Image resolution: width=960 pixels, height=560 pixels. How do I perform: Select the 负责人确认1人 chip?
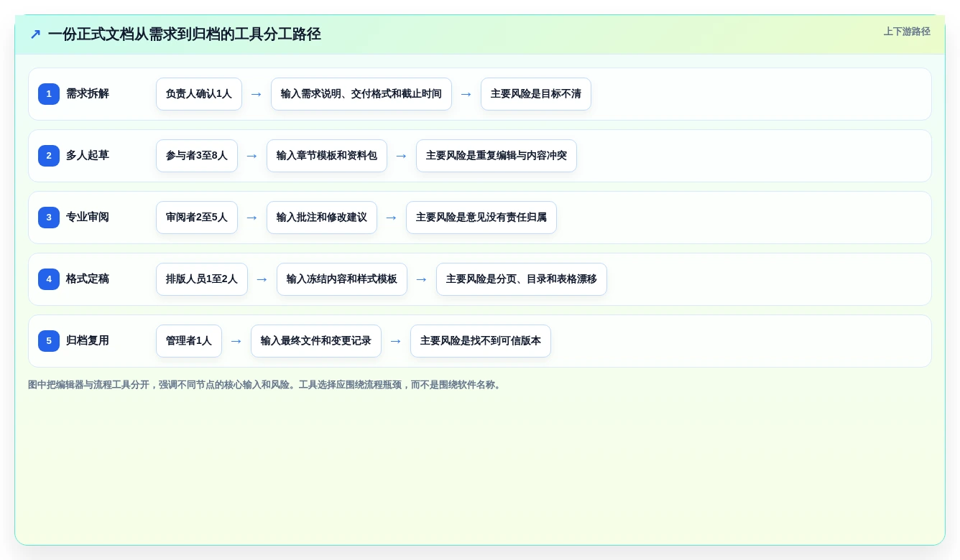(x=199, y=94)
